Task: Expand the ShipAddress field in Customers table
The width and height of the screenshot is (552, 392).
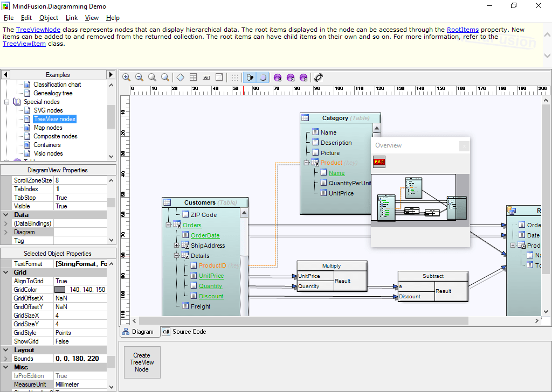Action: point(176,245)
